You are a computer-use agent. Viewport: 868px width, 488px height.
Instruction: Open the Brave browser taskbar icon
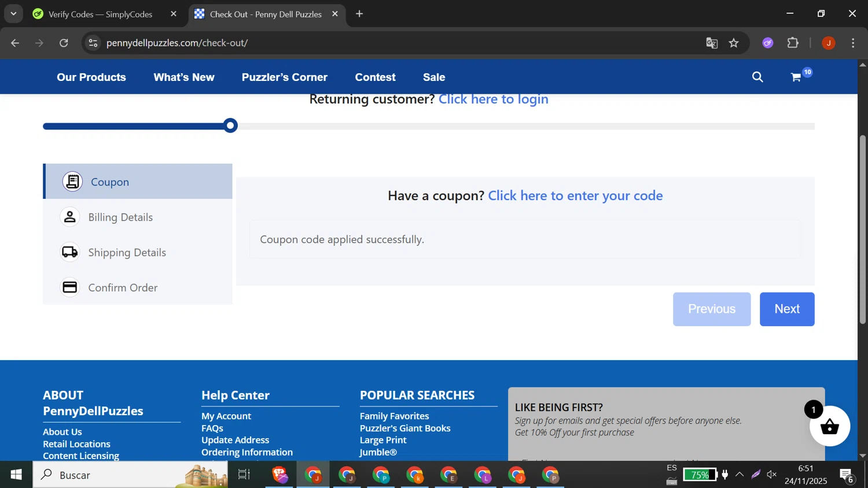tap(280, 475)
